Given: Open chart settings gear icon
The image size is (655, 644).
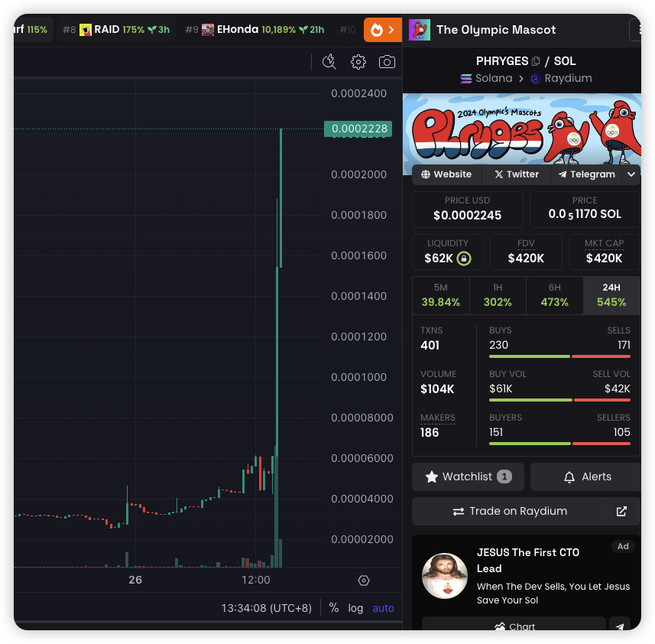Looking at the screenshot, I should pos(358,62).
